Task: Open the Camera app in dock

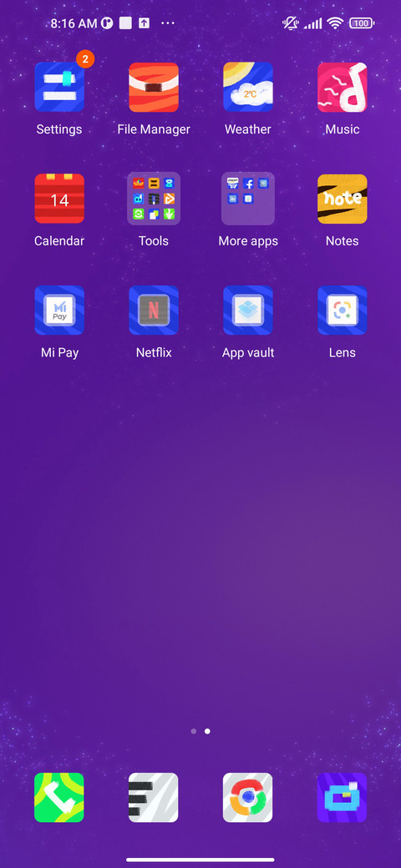Action: 342,797
